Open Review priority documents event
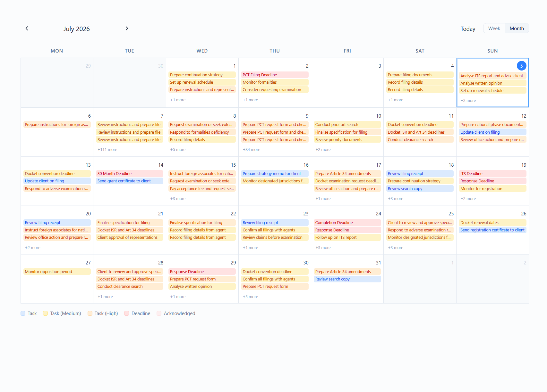This screenshot has height=392, width=547. (x=347, y=140)
